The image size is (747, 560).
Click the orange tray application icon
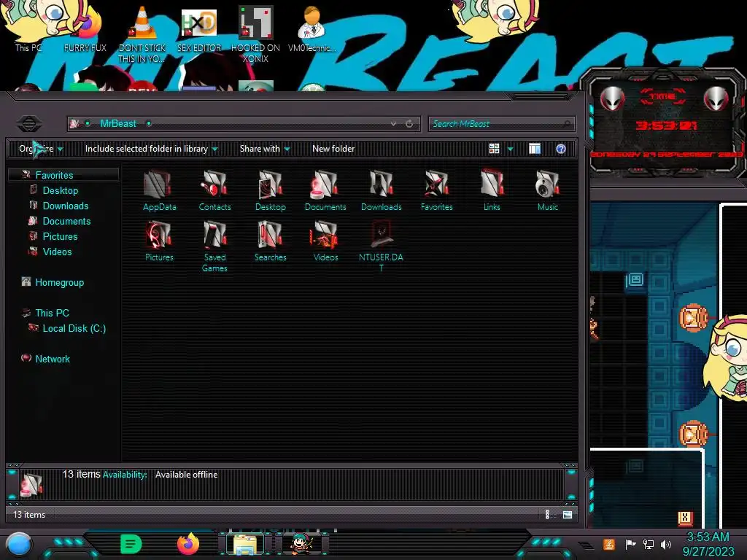click(609, 544)
